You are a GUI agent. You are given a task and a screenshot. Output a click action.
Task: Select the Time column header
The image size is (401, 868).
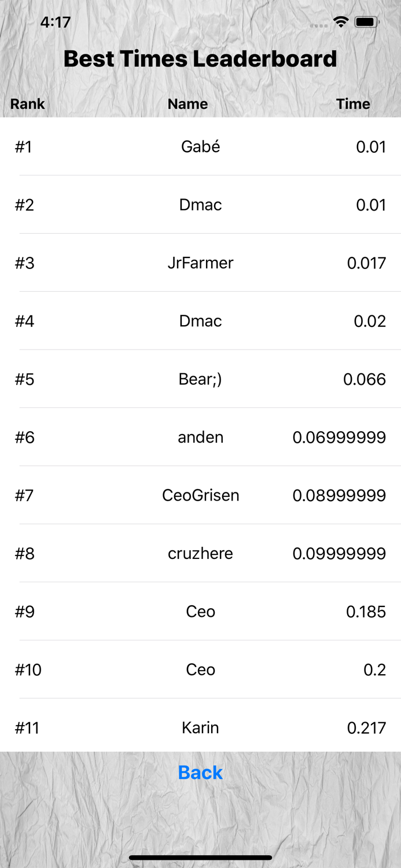pos(354,104)
